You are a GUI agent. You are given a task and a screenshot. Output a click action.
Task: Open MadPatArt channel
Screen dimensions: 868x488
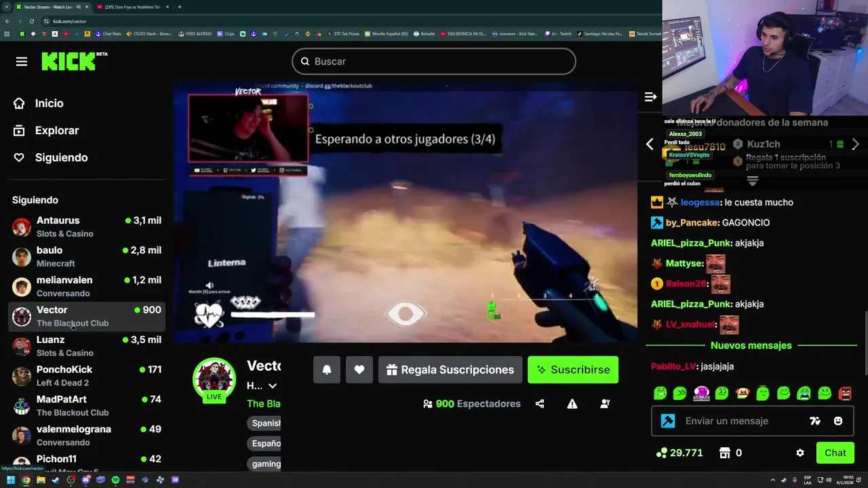coord(87,406)
